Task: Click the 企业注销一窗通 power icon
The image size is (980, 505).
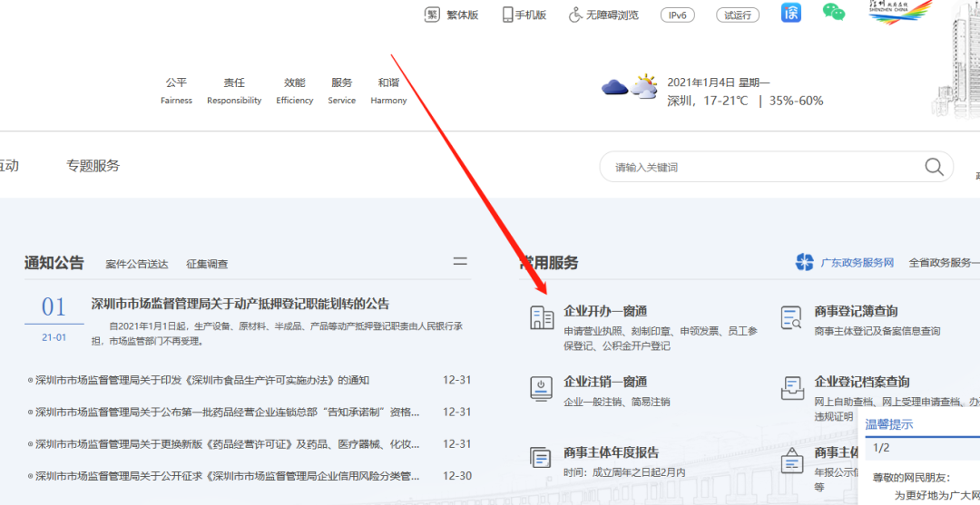Action: tap(541, 388)
